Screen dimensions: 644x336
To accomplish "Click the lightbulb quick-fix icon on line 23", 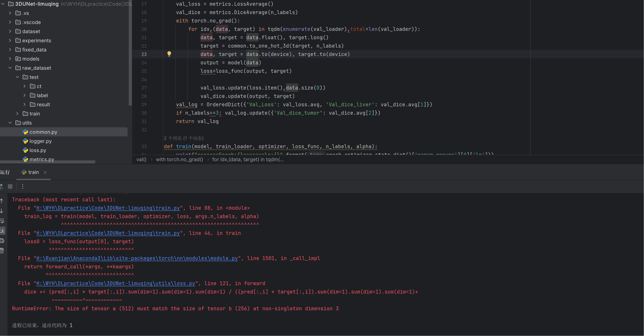I will (x=169, y=54).
